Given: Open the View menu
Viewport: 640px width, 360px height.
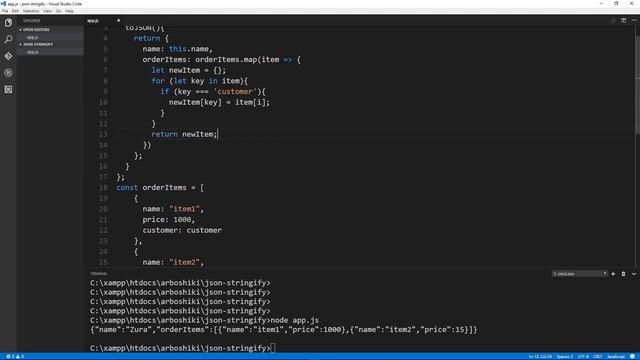Looking at the screenshot, I should (x=47, y=11).
